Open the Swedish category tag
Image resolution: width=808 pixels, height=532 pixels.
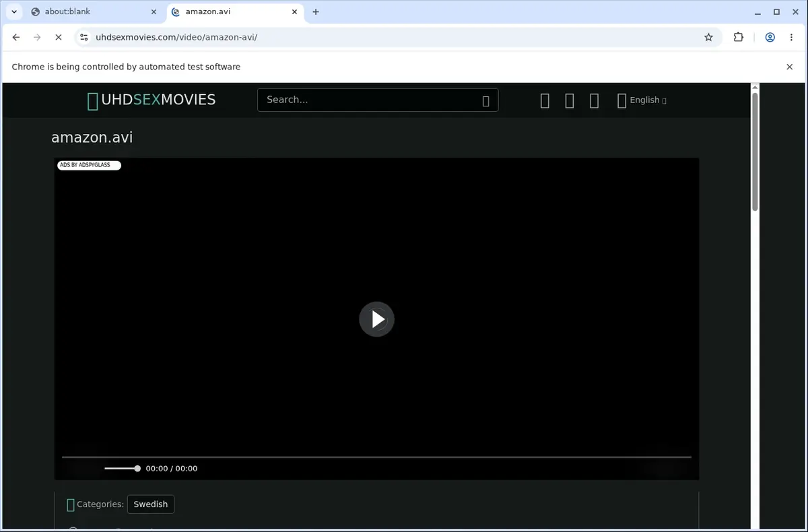[x=151, y=504]
